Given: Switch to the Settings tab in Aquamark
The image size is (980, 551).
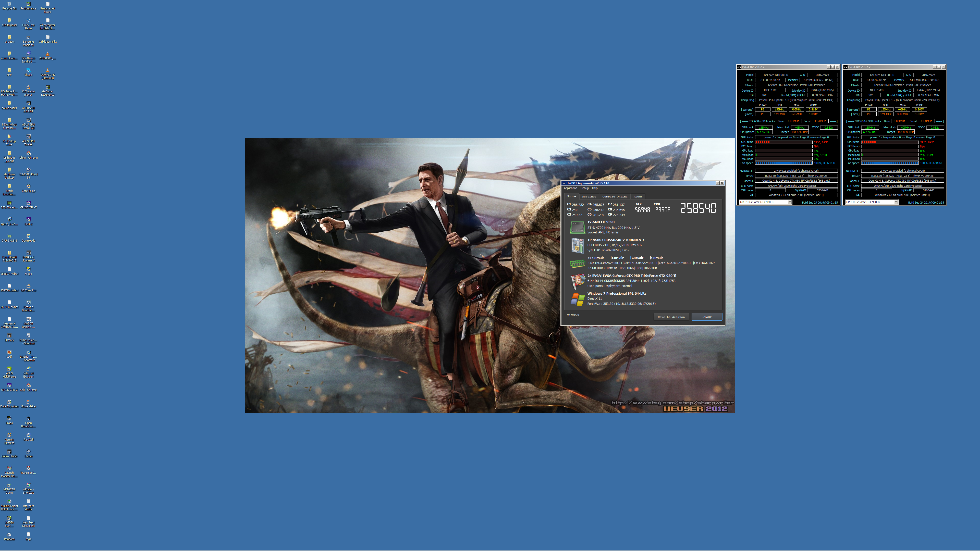Looking at the screenshot, I should 589,197.
